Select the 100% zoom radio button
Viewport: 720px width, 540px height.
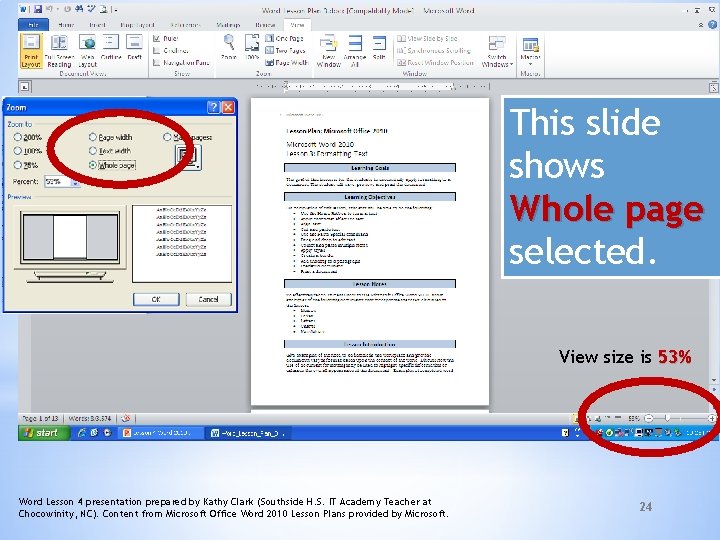pyautogui.click(x=17, y=151)
